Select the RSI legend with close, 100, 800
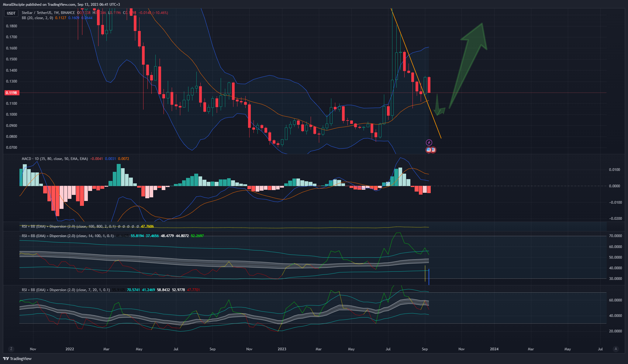This screenshot has width=628, height=364. [x=69, y=226]
